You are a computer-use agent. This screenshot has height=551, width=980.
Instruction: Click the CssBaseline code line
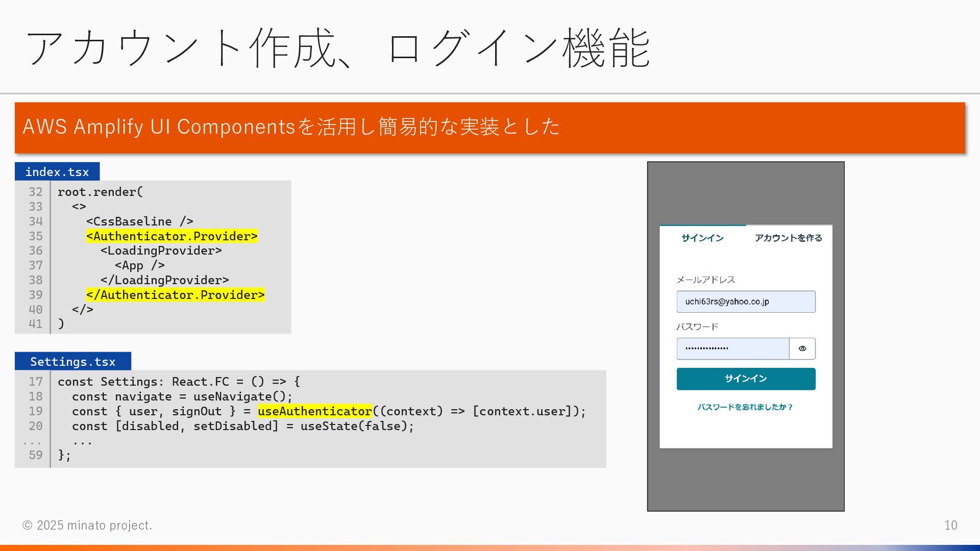click(139, 221)
